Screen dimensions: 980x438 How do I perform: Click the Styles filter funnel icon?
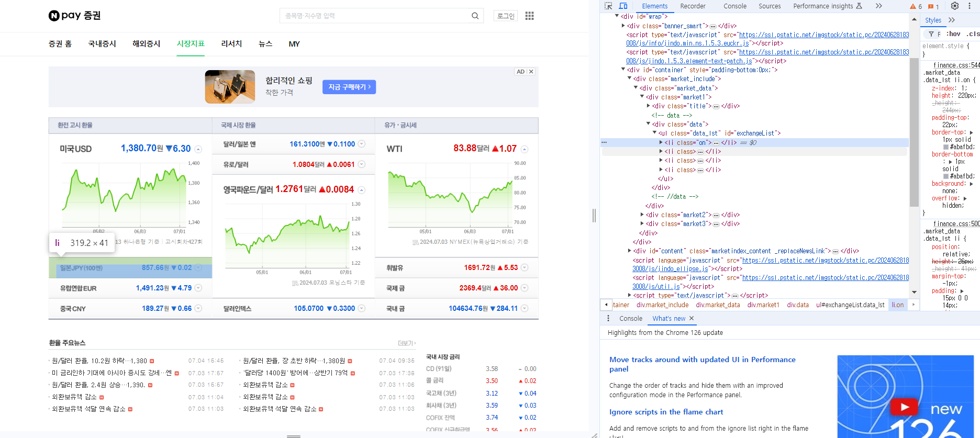pyautogui.click(x=931, y=34)
